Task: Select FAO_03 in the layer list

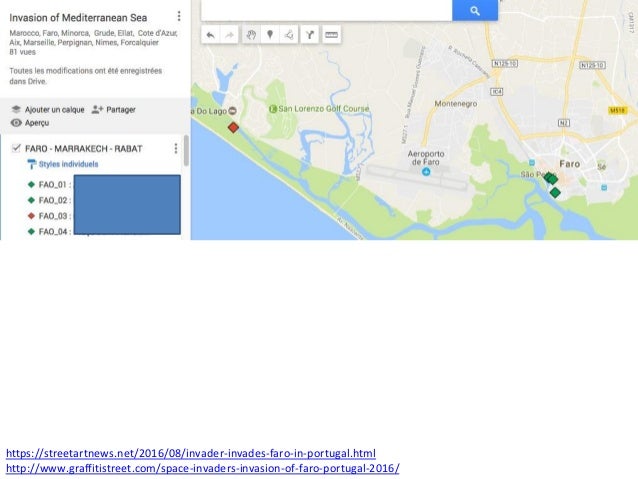Action: (55, 216)
